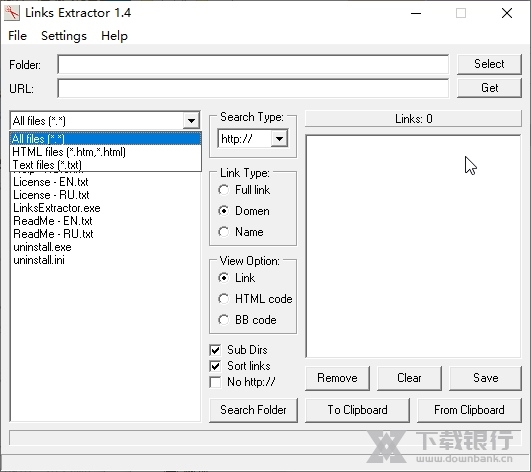Click the To Clipboard button
Image resolution: width=531 pixels, height=472 pixels.
click(357, 410)
